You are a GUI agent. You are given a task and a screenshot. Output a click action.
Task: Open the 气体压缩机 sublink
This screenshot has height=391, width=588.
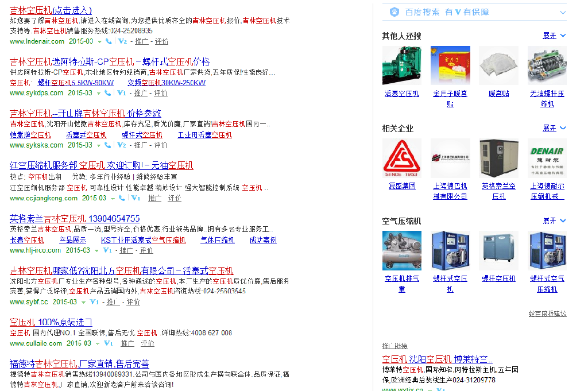pyautogui.click(x=218, y=240)
